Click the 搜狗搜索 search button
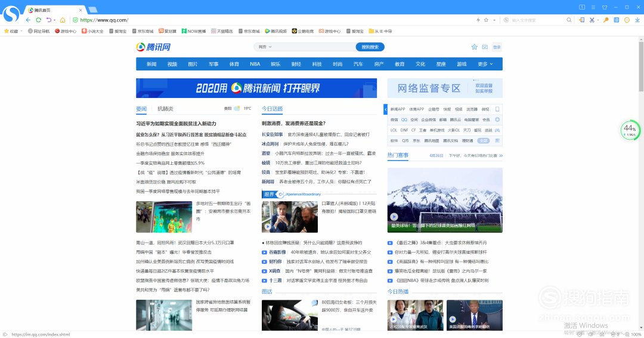The width and height of the screenshot is (644, 338). click(370, 47)
